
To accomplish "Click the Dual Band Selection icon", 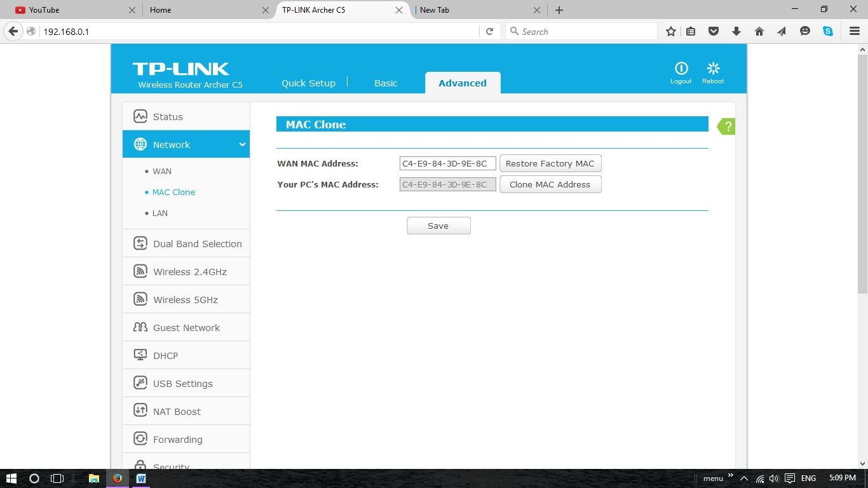I will coord(140,243).
